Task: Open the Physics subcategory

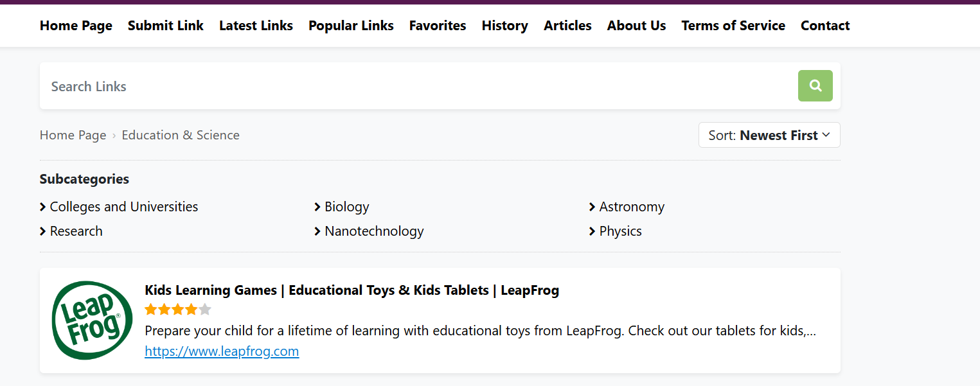Action: click(x=620, y=231)
